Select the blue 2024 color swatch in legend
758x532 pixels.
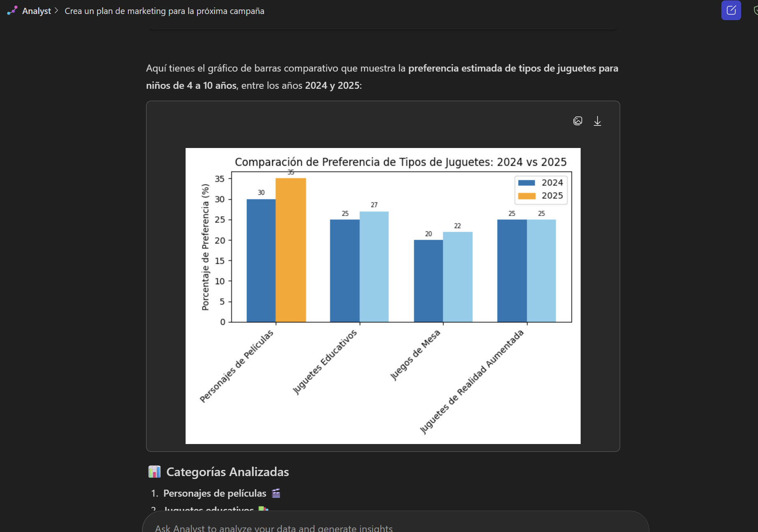tap(526, 183)
